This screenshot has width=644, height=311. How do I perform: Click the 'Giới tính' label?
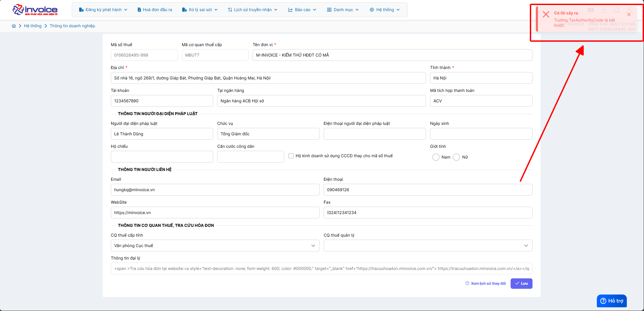[x=438, y=146]
